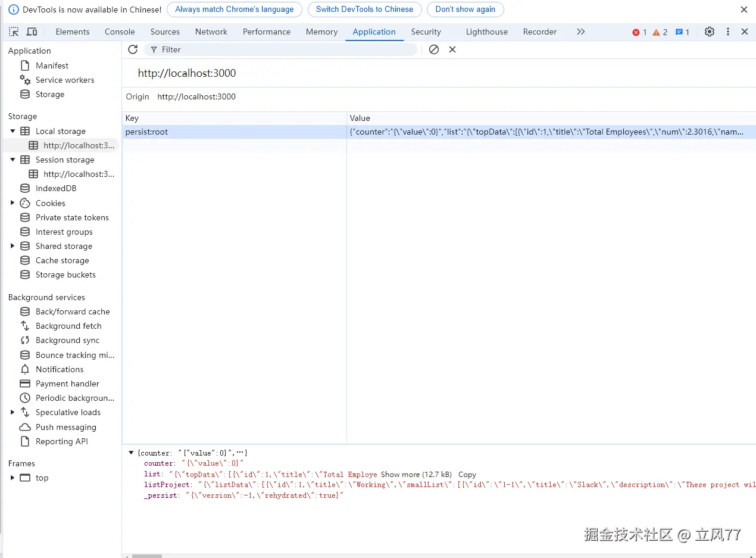Viewport: 756px width, 558px height.
Task: Open Notifications service item
Action: coord(60,369)
